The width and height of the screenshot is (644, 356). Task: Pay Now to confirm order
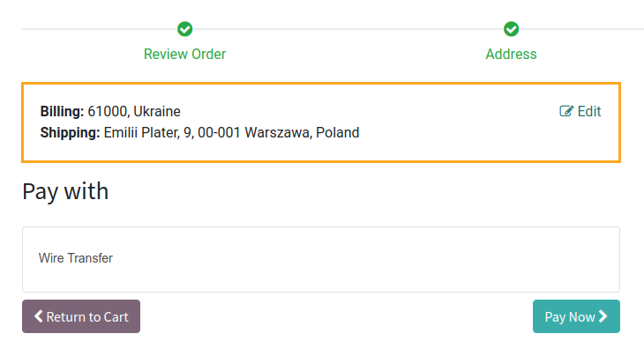[576, 316]
